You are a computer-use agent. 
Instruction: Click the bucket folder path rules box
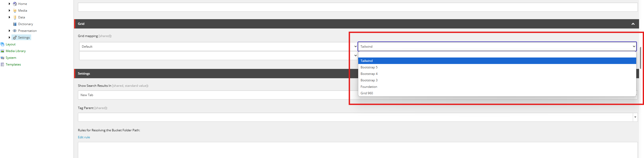pyautogui.click(x=358, y=150)
